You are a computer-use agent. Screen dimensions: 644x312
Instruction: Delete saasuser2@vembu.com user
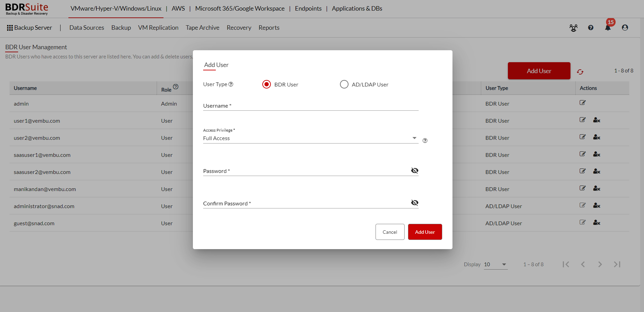pyautogui.click(x=597, y=172)
